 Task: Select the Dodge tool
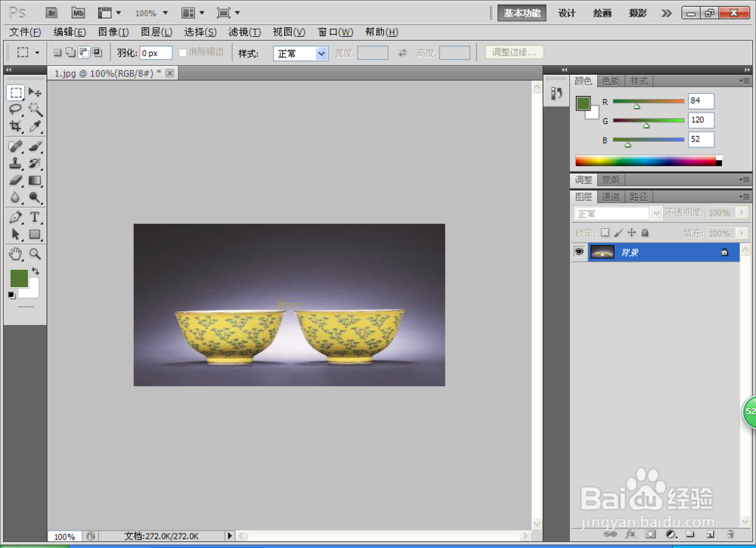click(x=35, y=197)
